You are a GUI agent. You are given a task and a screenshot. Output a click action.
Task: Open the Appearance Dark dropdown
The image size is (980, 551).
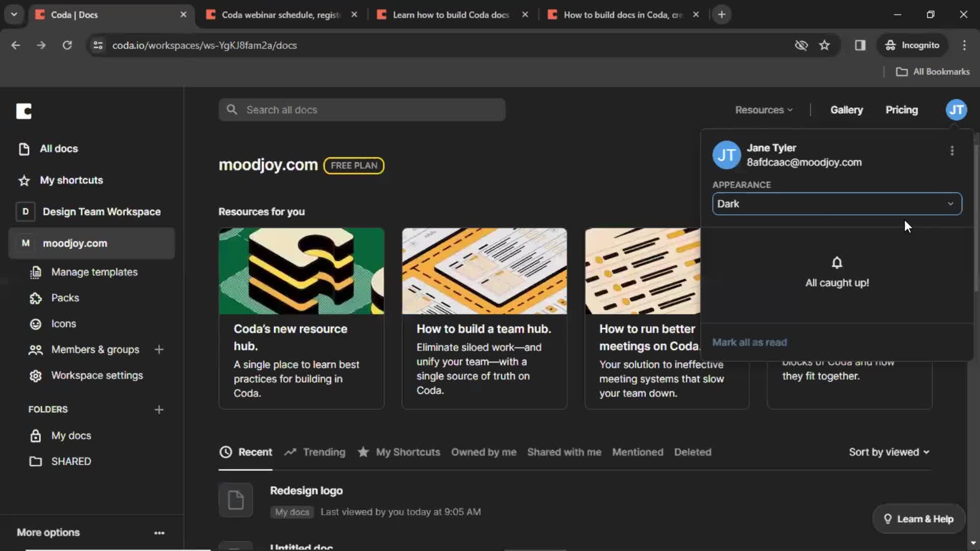[837, 204]
